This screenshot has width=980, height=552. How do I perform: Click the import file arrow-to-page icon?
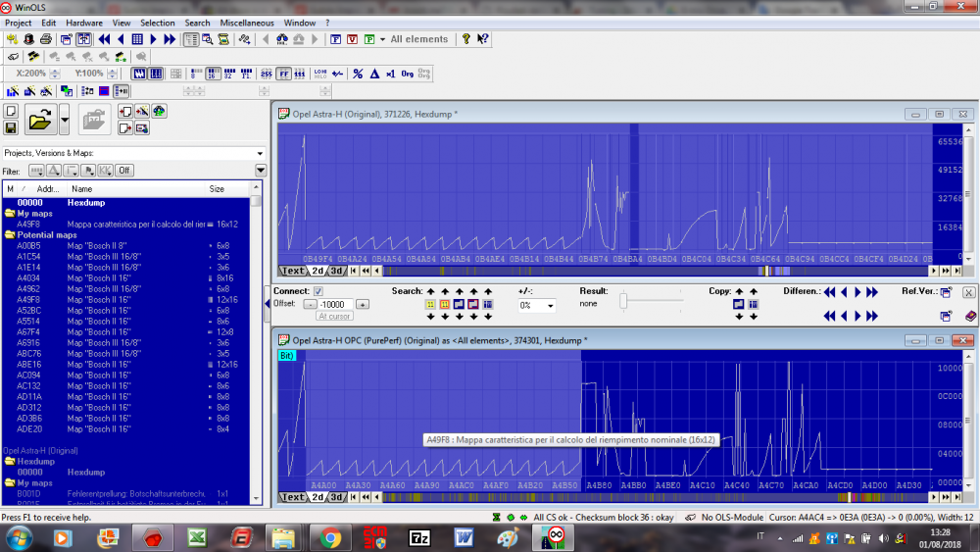pyautogui.click(x=125, y=111)
